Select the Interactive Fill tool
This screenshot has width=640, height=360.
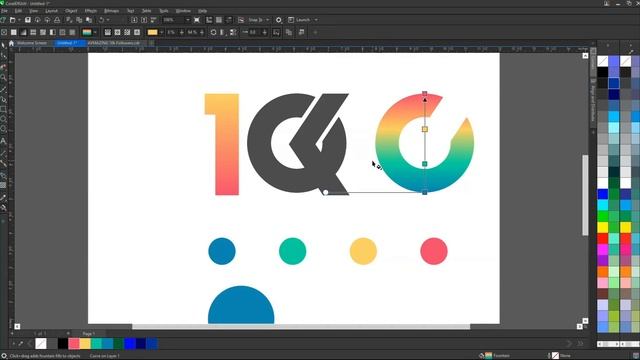(3, 208)
